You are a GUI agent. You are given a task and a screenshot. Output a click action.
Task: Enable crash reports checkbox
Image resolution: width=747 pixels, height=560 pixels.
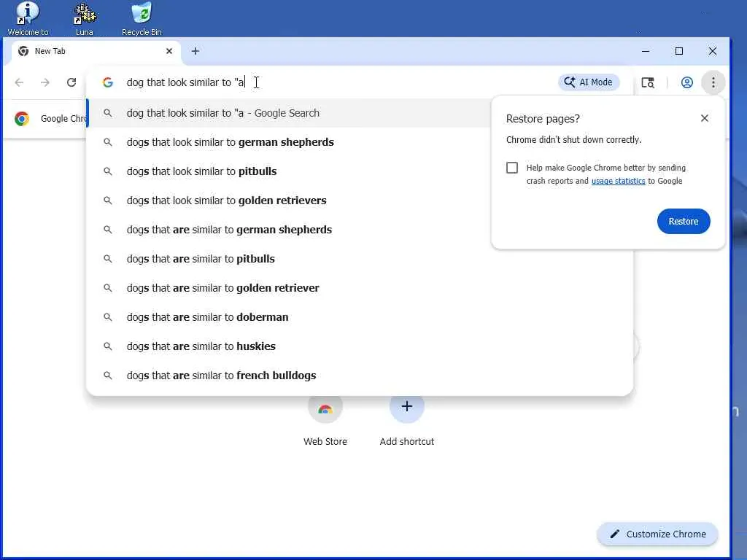512,168
